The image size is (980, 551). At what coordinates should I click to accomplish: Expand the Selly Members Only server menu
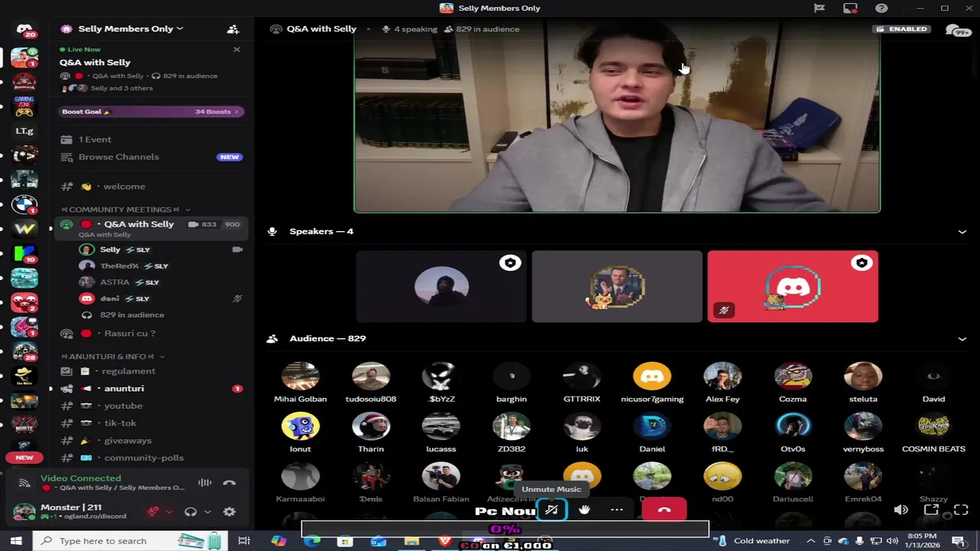[x=130, y=29]
